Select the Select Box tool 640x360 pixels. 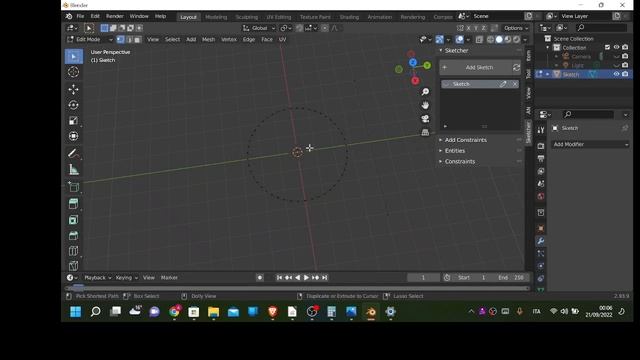tap(73, 56)
